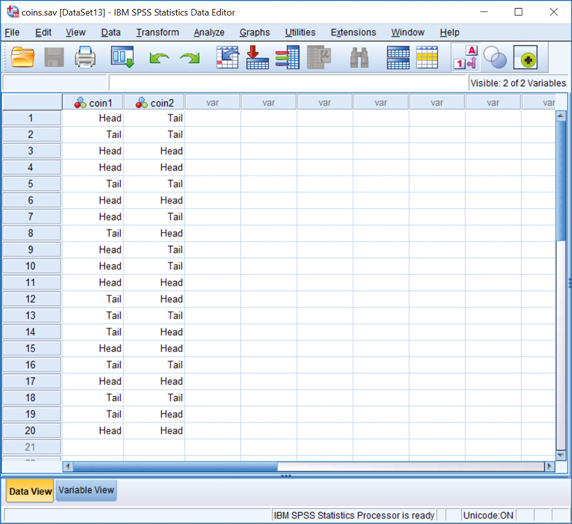Open the Data menu
Viewport: 572px width, 524px height.
click(111, 32)
